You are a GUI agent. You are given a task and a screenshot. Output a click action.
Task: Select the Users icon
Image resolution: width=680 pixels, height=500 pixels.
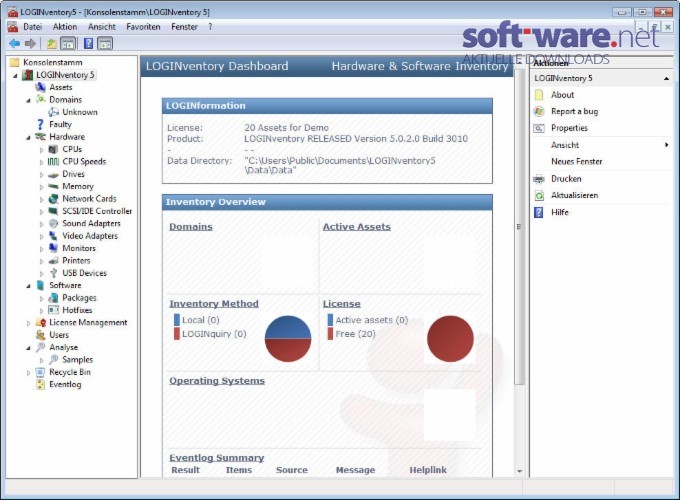40,335
